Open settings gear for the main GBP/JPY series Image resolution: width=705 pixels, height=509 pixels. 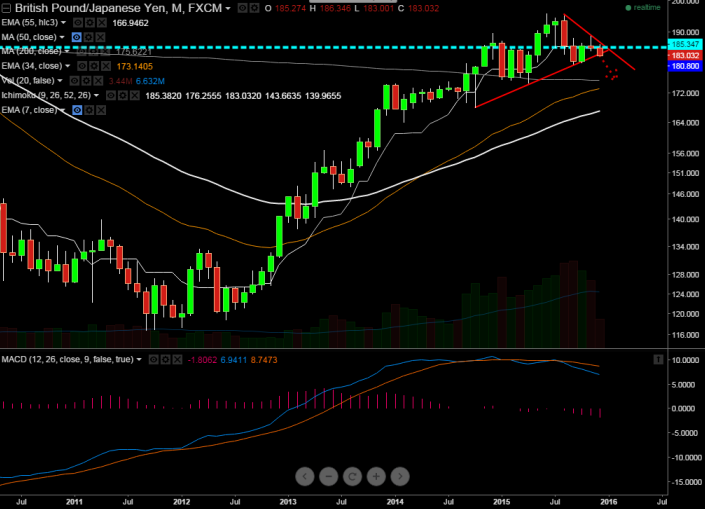click(x=254, y=8)
